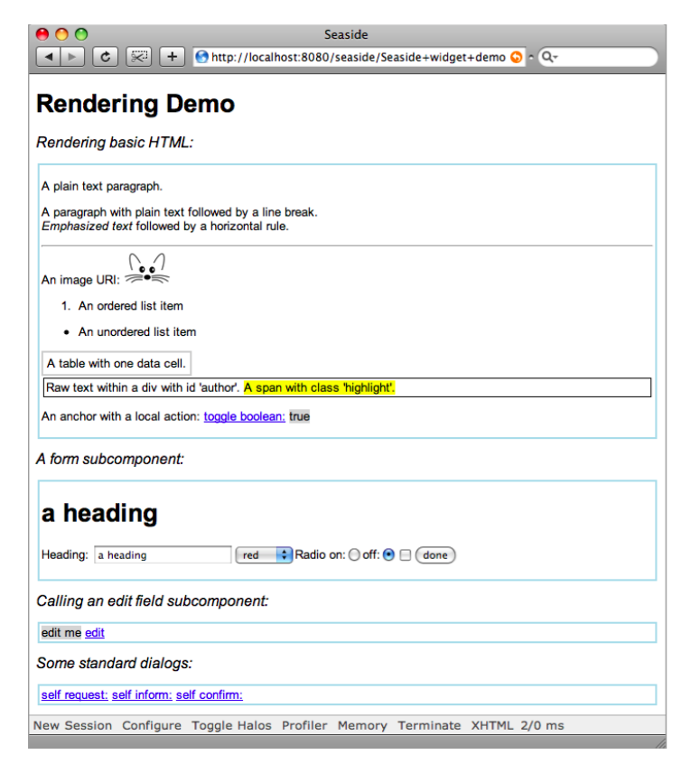Open the 'red' color dropdown

tap(264, 555)
